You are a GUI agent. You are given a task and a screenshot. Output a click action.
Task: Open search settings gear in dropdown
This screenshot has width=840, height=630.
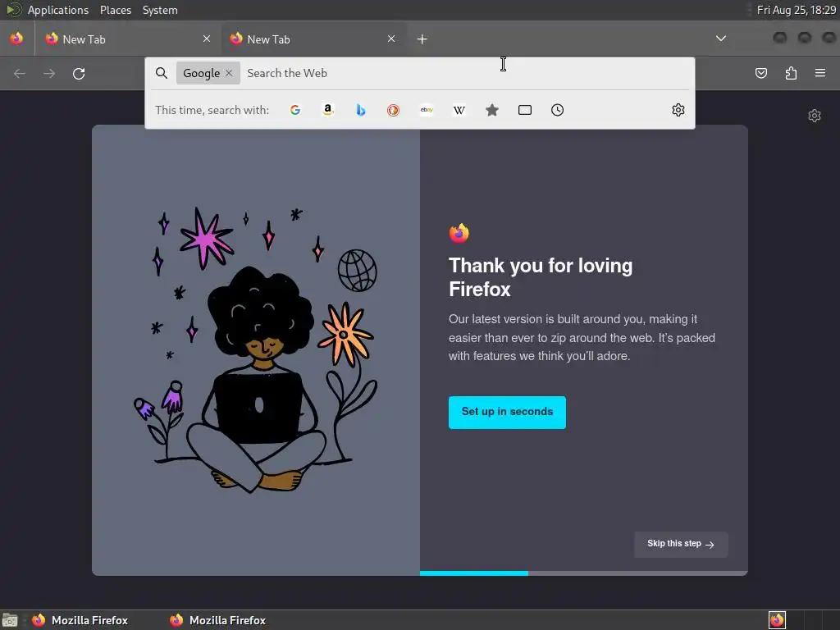point(678,110)
